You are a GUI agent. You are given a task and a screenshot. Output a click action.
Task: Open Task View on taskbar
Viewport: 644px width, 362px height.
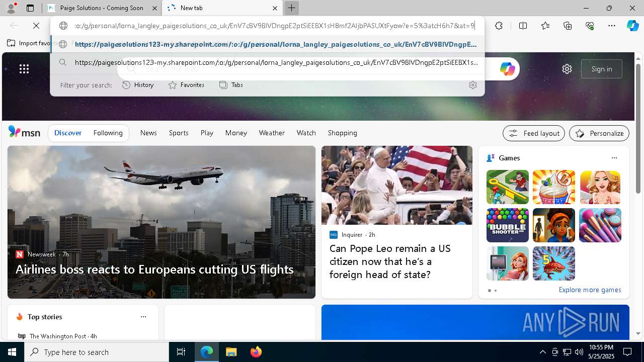click(181, 352)
